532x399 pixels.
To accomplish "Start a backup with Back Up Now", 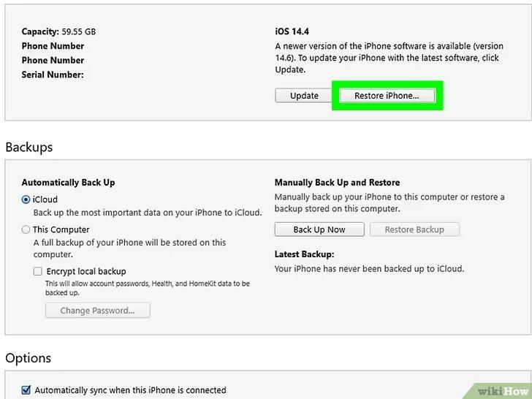I will pos(319,229).
